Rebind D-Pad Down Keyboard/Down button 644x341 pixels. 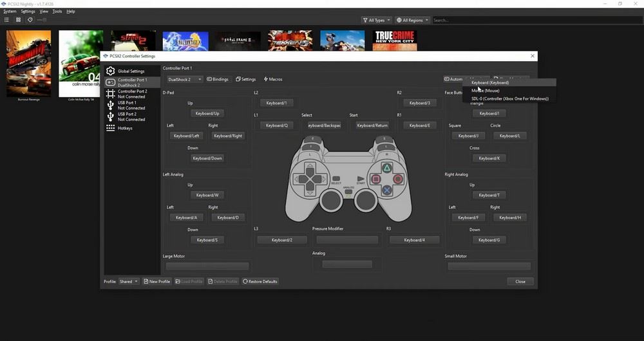point(207,158)
